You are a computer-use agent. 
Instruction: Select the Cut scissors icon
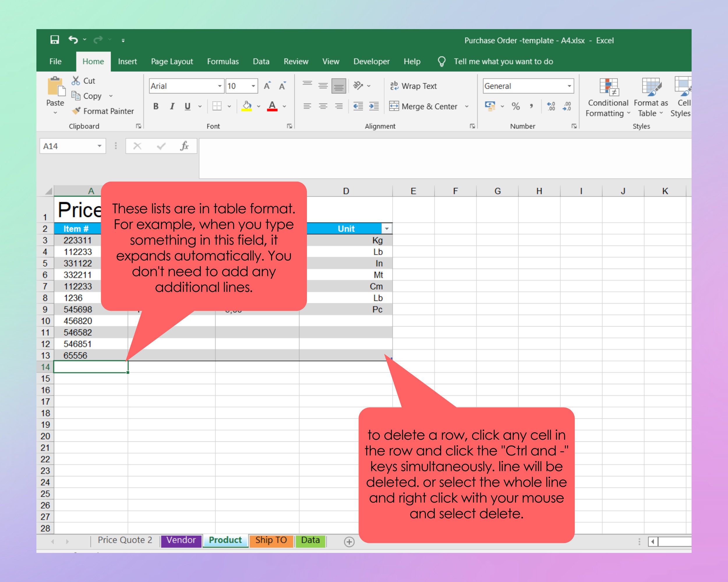coord(76,81)
